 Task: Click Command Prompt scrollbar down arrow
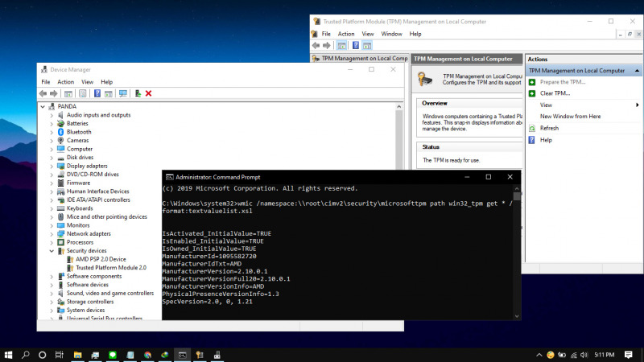(517, 316)
